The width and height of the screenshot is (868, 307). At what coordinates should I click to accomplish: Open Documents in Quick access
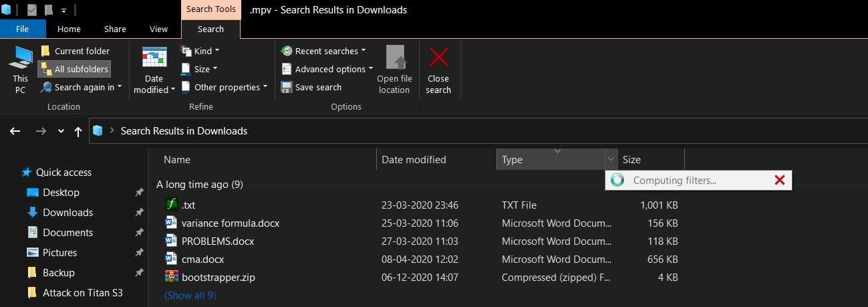click(67, 233)
